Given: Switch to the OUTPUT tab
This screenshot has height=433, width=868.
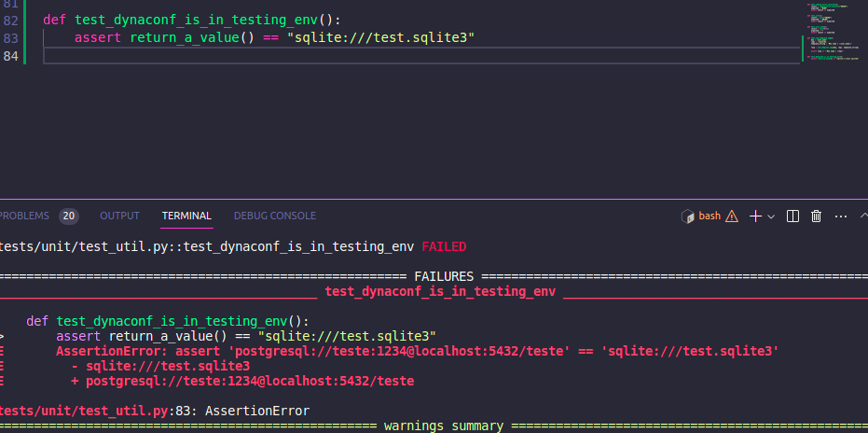Looking at the screenshot, I should pyautogui.click(x=119, y=216).
